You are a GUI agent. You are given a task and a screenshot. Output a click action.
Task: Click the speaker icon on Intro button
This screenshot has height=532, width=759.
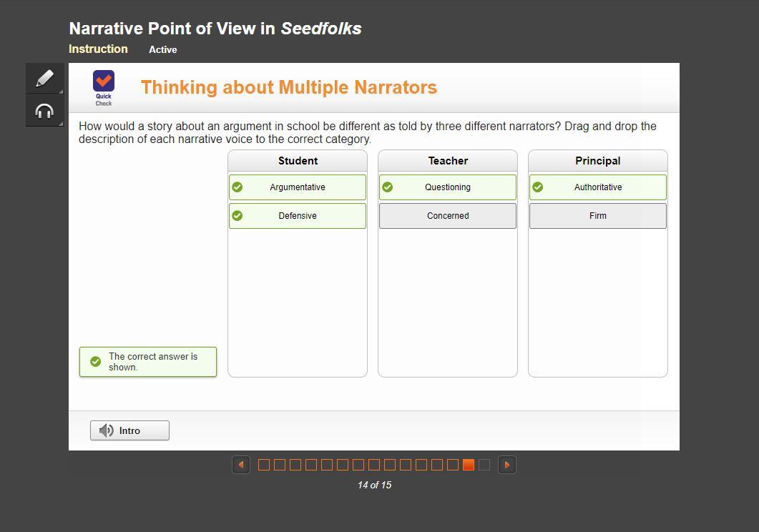pyautogui.click(x=106, y=430)
